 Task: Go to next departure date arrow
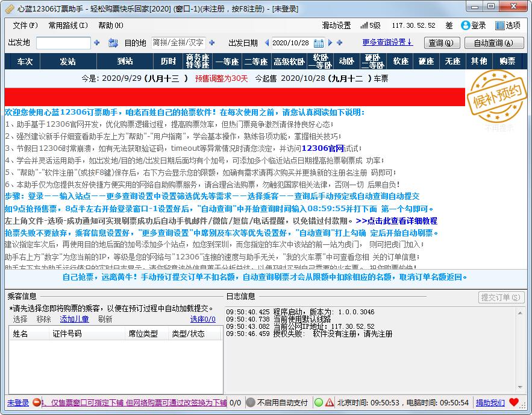pyautogui.click(x=330, y=43)
